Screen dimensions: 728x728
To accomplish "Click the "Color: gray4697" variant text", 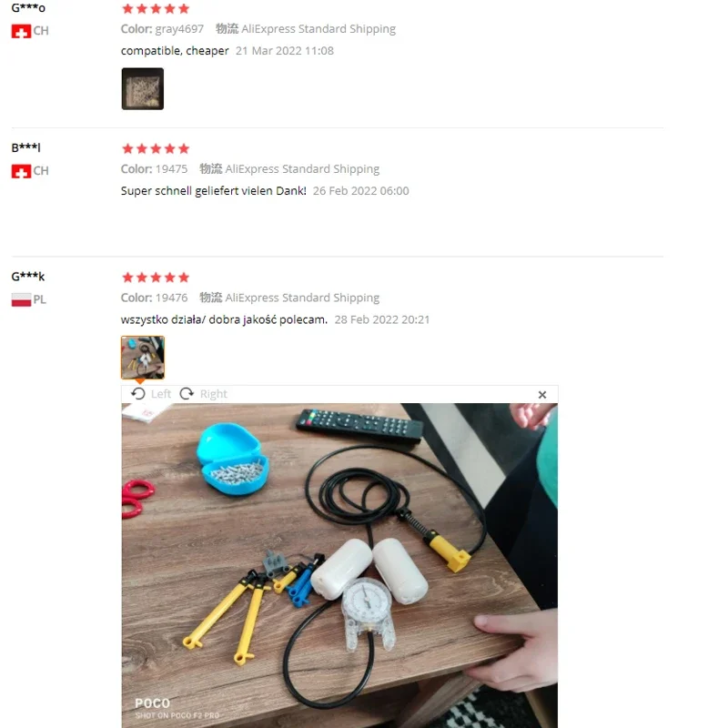I will click(162, 29).
